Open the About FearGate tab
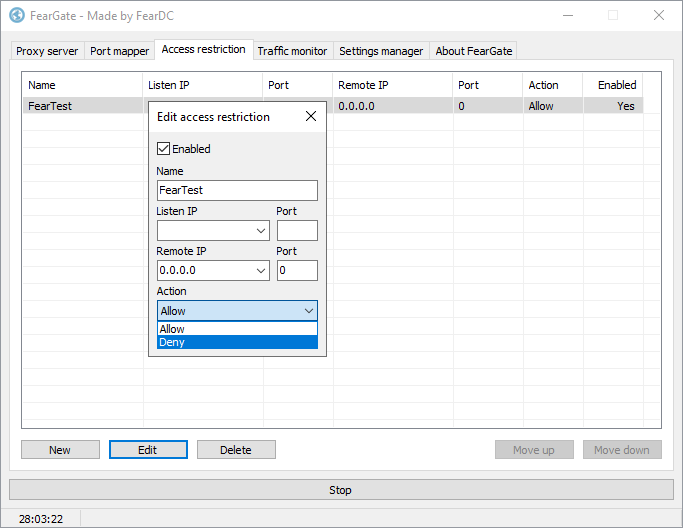 [x=473, y=51]
